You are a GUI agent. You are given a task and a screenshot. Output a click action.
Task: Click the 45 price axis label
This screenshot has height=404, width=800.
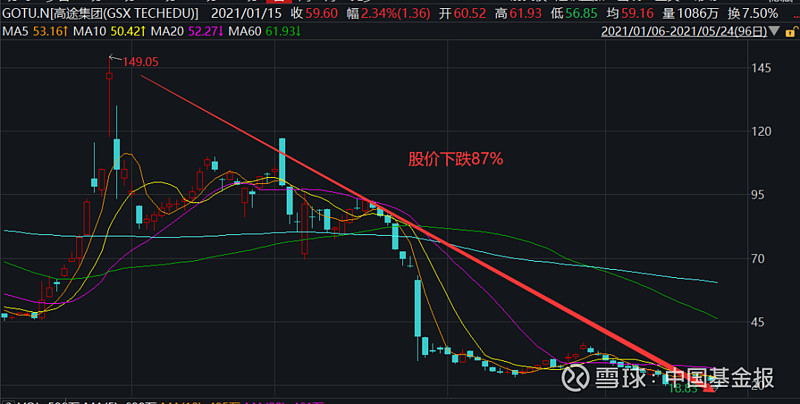(x=758, y=322)
